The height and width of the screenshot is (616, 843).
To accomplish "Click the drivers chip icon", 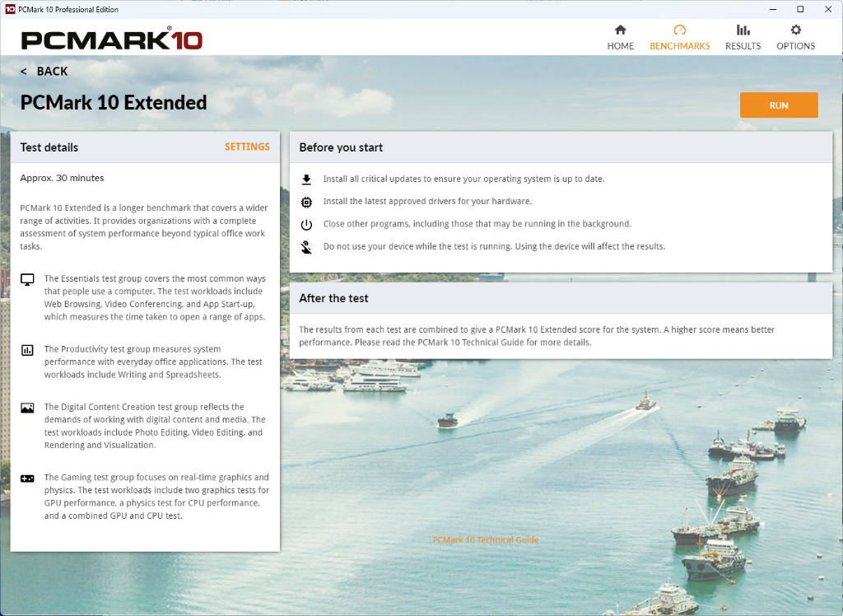I will tap(306, 203).
